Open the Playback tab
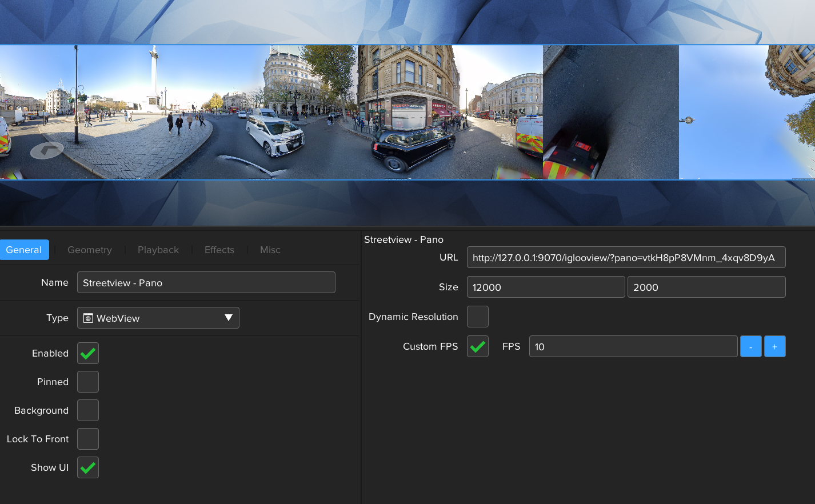 tap(158, 250)
